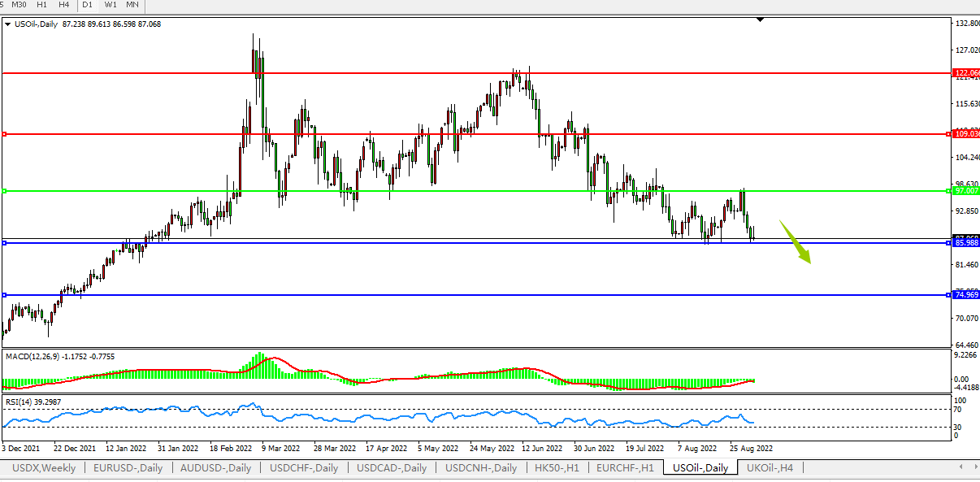Click the 122.06 red price label
The height and width of the screenshot is (482, 980).
coord(965,73)
